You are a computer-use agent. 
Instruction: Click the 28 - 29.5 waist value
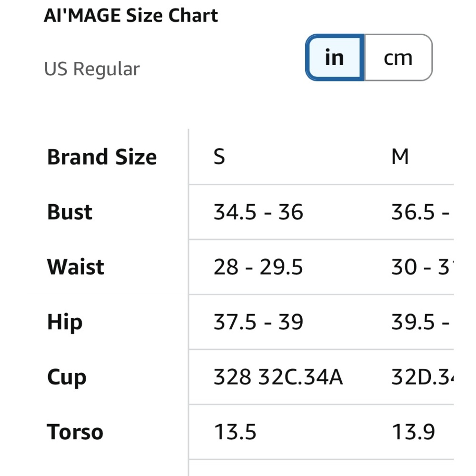click(258, 267)
